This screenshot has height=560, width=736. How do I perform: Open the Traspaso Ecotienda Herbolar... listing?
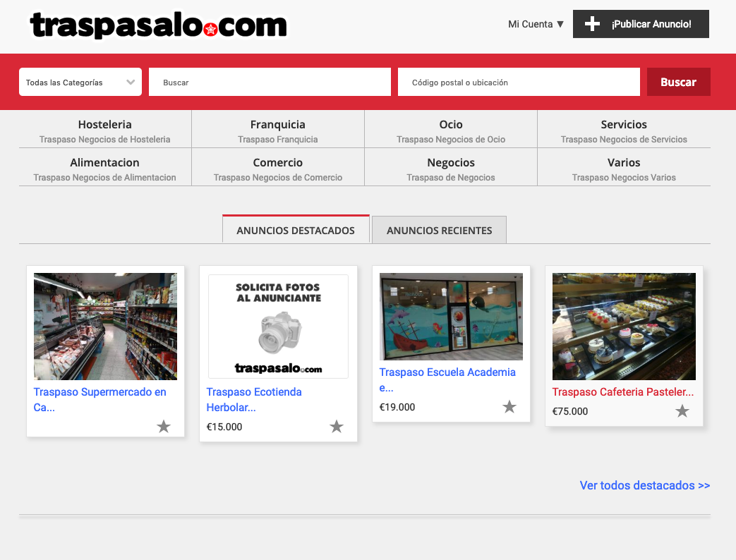click(x=254, y=400)
